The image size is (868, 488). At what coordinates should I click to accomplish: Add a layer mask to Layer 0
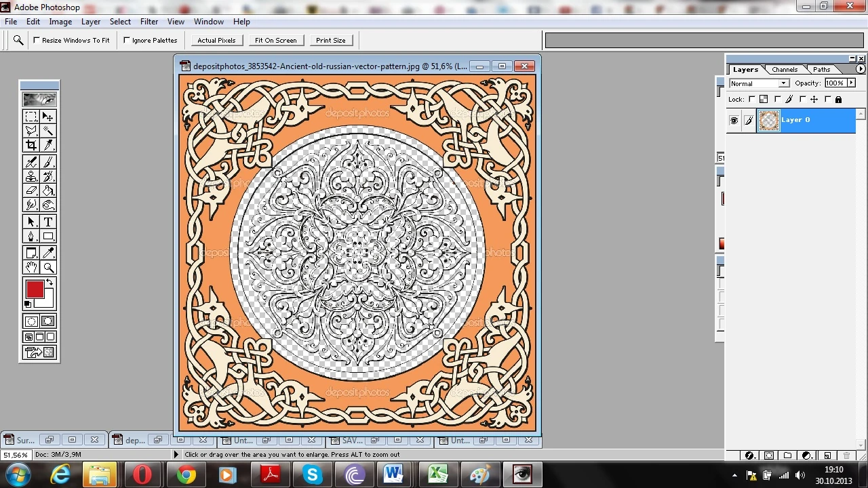(769, 455)
